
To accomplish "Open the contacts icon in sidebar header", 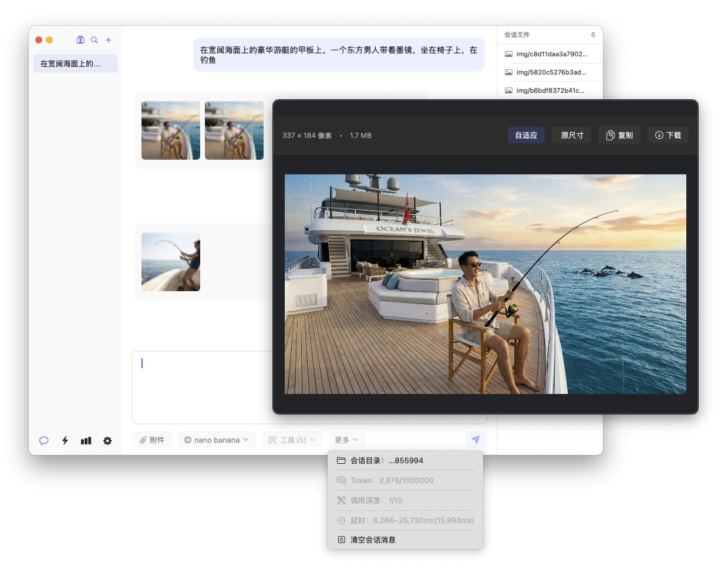I will click(x=80, y=40).
